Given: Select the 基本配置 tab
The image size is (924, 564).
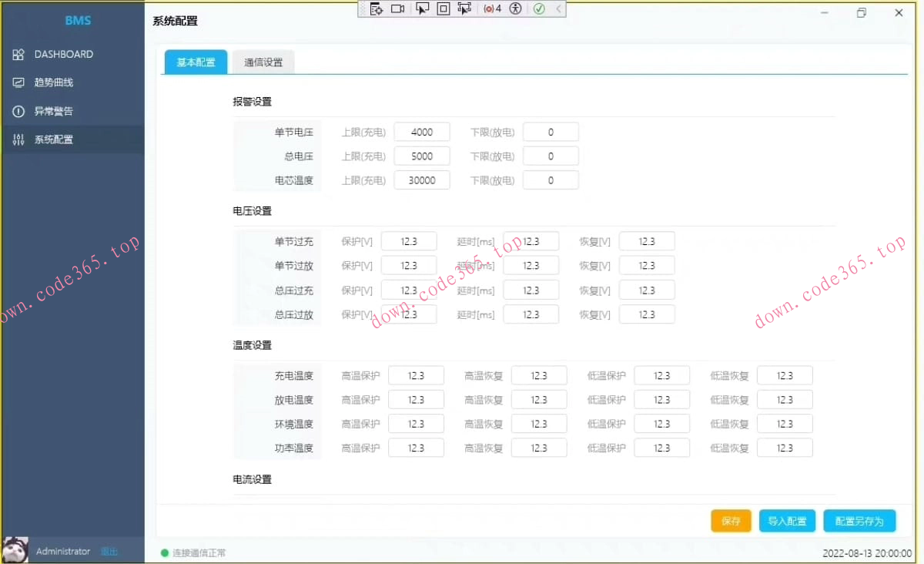Looking at the screenshot, I should point(196,62).
